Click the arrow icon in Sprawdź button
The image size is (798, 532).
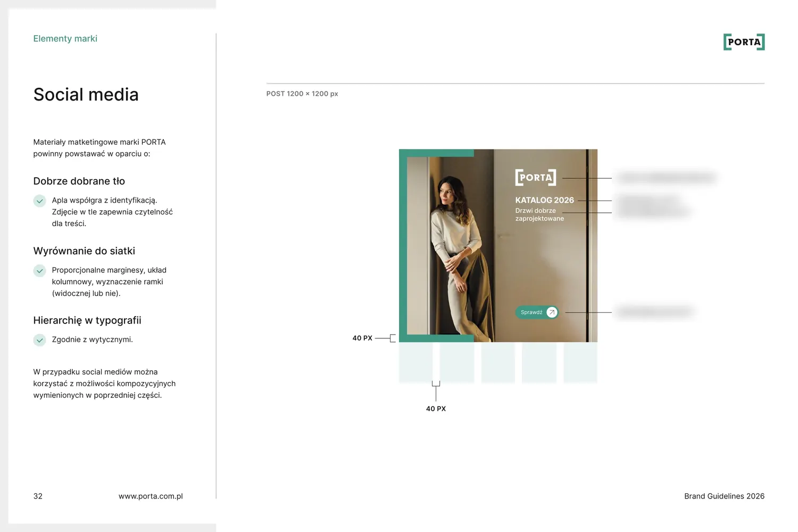552,312
